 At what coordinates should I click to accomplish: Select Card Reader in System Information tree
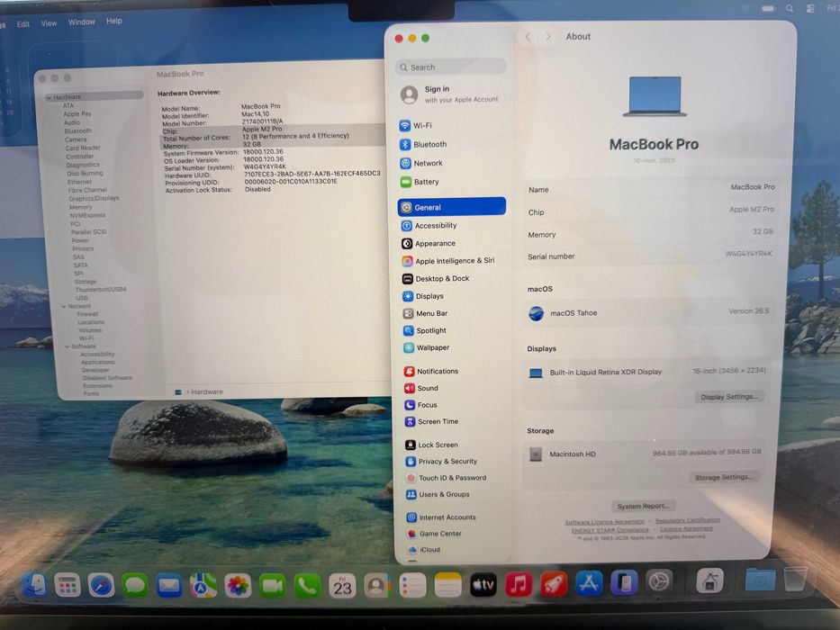(x=83, y=148)
